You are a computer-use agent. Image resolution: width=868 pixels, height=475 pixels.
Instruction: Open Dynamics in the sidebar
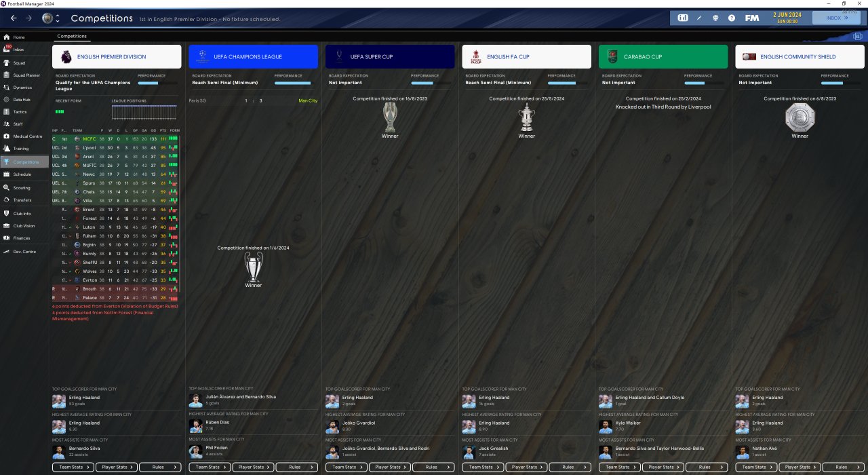point(24,87)
